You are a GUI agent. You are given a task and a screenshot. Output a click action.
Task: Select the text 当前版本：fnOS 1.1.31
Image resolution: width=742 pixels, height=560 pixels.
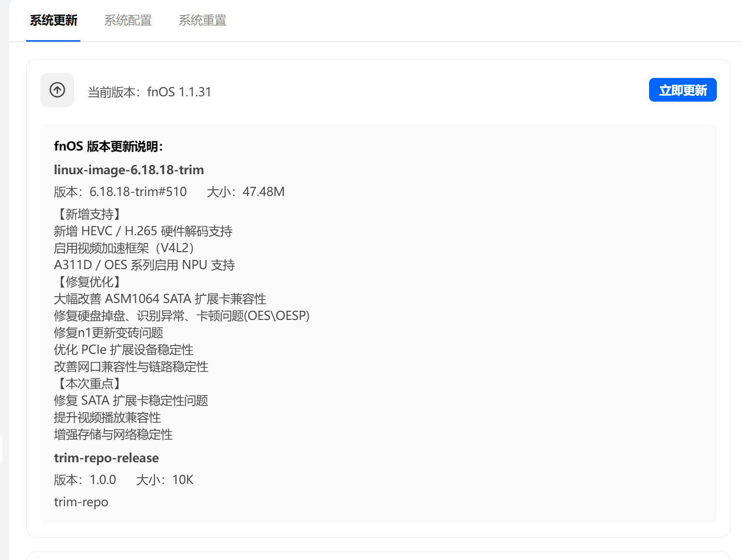tap(150, 92)
